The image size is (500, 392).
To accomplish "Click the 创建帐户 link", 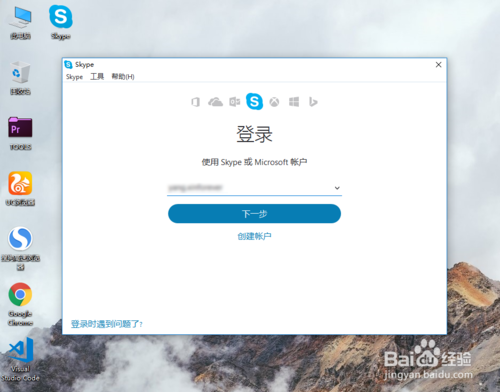I will coord(254,236).
